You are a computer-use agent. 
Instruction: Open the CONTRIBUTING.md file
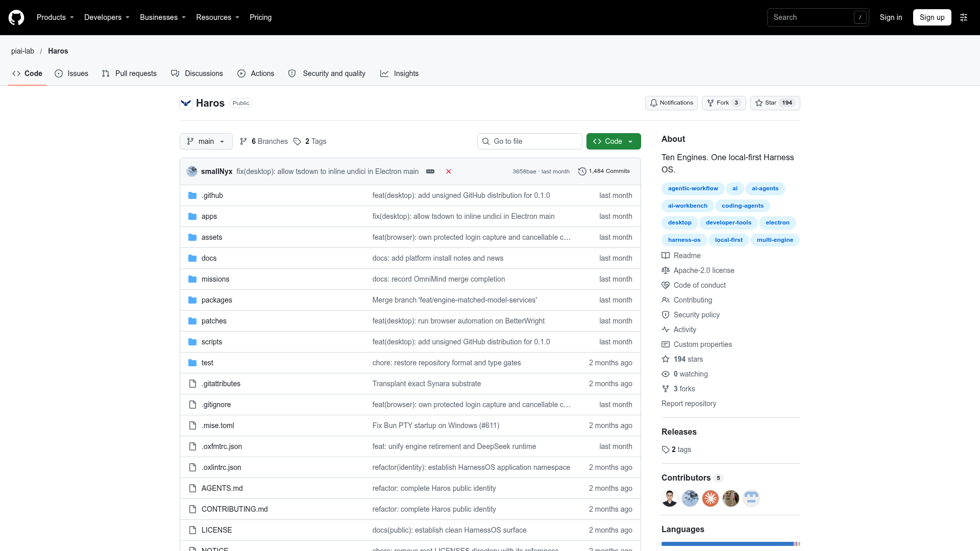[x=234, y=509]
